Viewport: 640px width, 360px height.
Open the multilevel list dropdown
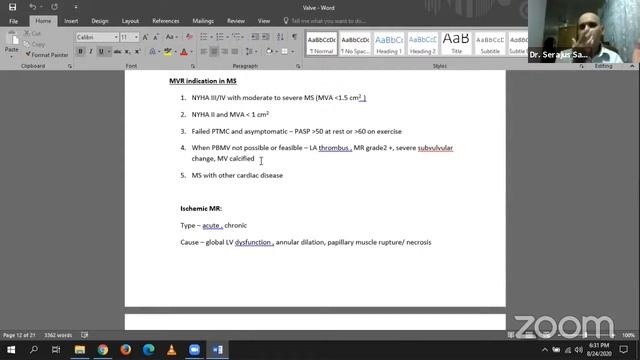pyautogui.click(x=238, y=37)
